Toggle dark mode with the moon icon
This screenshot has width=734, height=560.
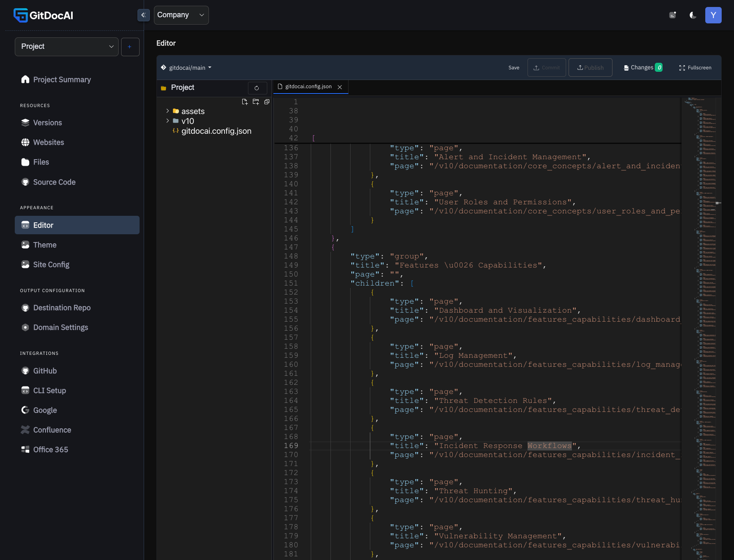click(693, 15)
